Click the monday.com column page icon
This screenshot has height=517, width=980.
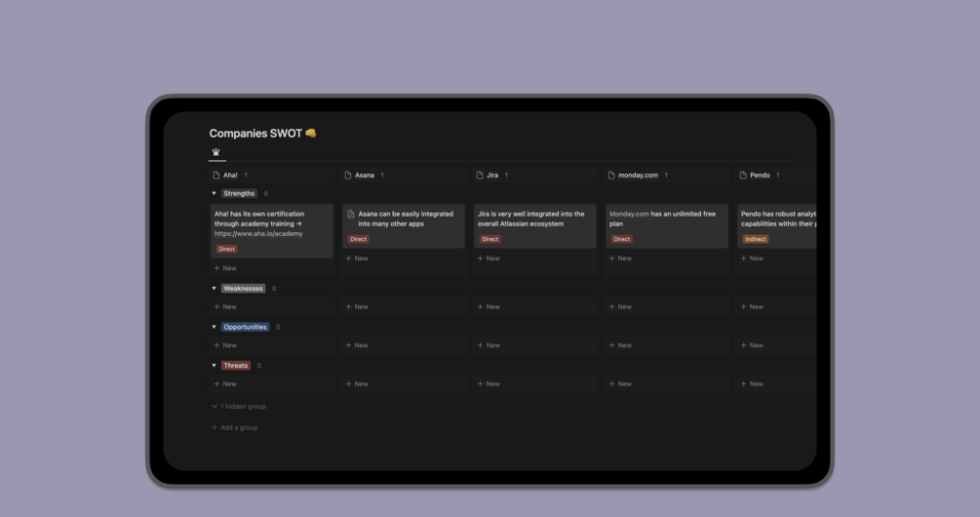(x=611, y=175)
